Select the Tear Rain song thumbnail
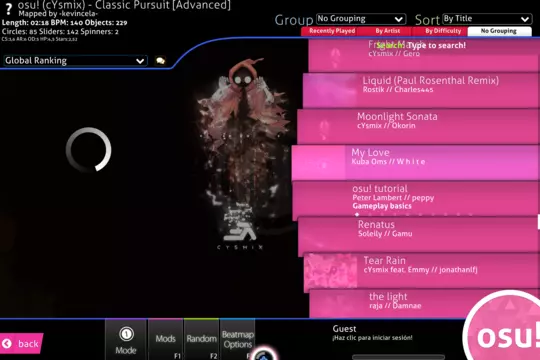The height and width of the screenshot is (360, 540). pyautogui.click(x=331, y=271)
